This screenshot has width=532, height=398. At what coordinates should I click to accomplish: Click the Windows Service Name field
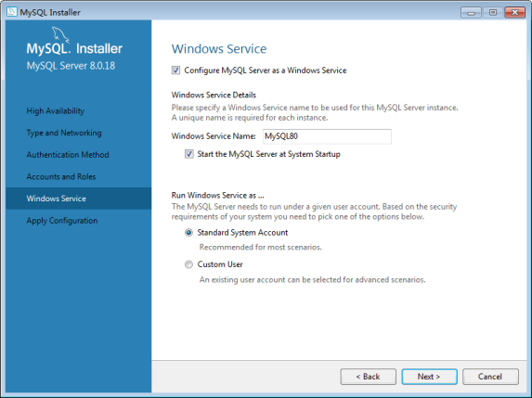click(327, 136)
